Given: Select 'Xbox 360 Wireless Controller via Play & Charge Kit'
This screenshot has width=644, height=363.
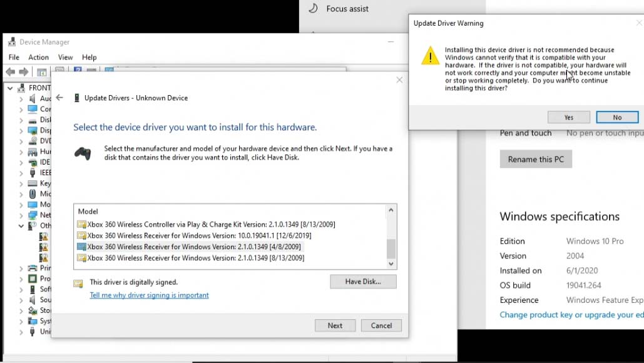Looking at the screenshot, I should click(x=206, y=224).
